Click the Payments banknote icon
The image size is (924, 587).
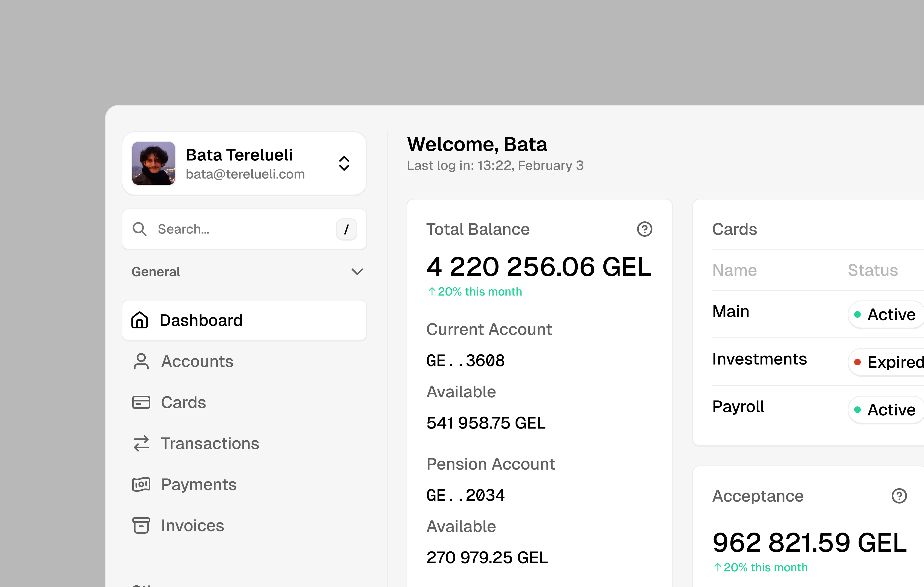click(x=141, y=485)
